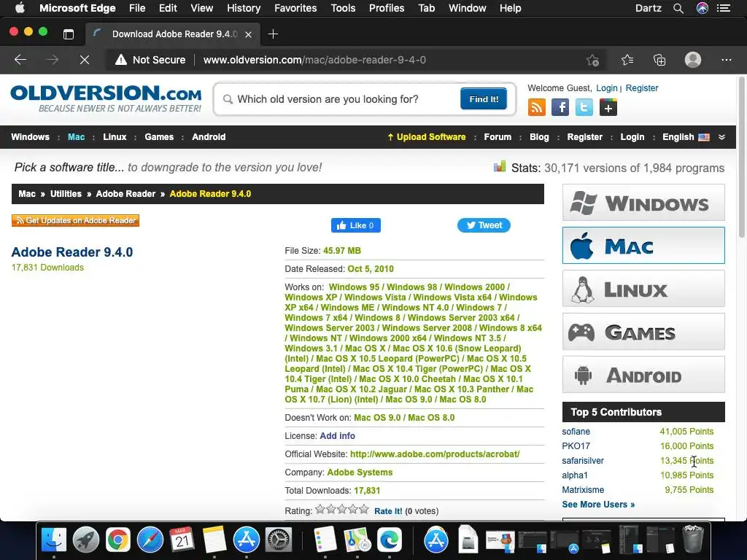The image size is (747, 560).
Task: Select Games in the navigation bar
Action: (x=159, y=136)
